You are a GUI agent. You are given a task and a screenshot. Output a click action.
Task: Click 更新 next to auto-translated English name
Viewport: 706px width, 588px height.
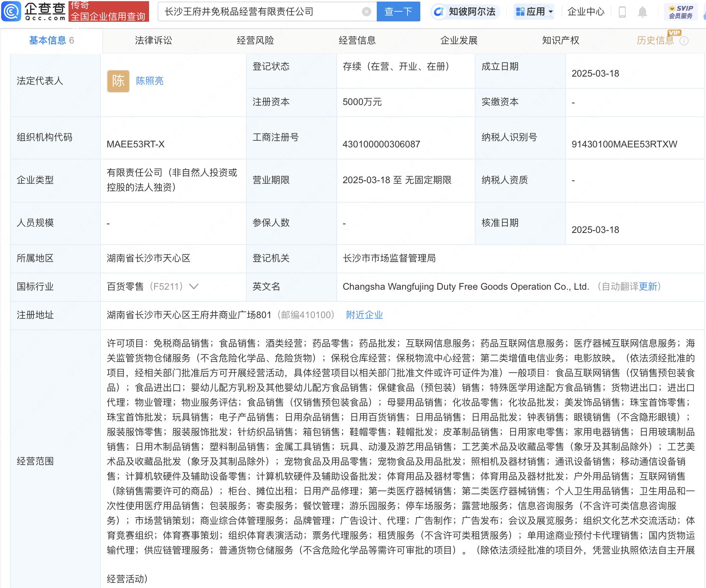pyautogui.click(x=648, y=287)
